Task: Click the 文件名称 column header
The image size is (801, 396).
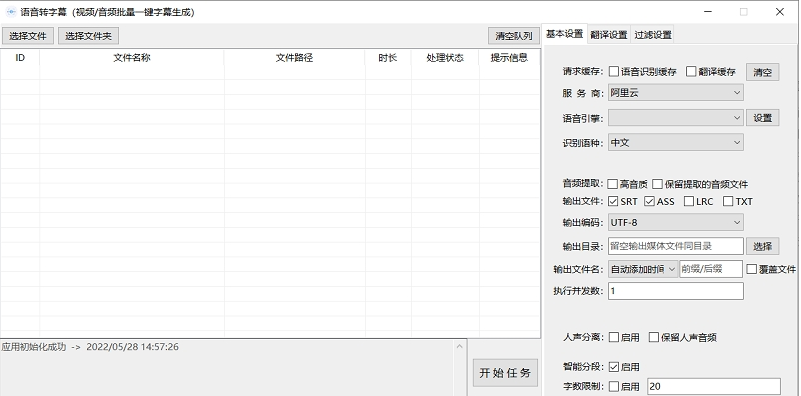Action: pyautogui.click(x=132, y=58)
